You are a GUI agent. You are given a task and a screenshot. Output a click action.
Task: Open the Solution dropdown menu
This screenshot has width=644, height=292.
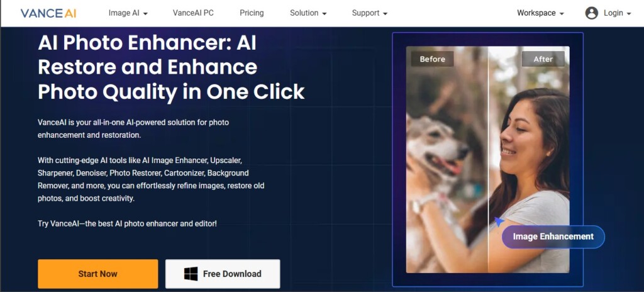[x=308, y=13]
